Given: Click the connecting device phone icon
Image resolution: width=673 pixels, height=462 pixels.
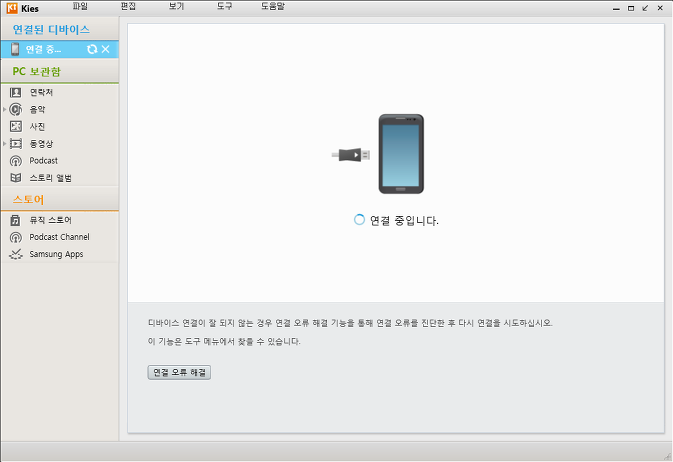Looking at the screenshot, I should point(15,49).
